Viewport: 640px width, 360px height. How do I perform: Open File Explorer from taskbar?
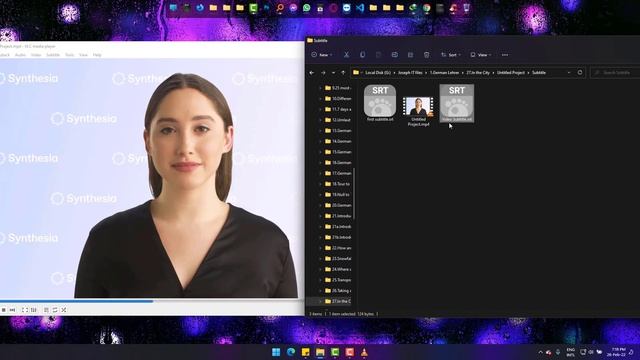coord(320,352)
